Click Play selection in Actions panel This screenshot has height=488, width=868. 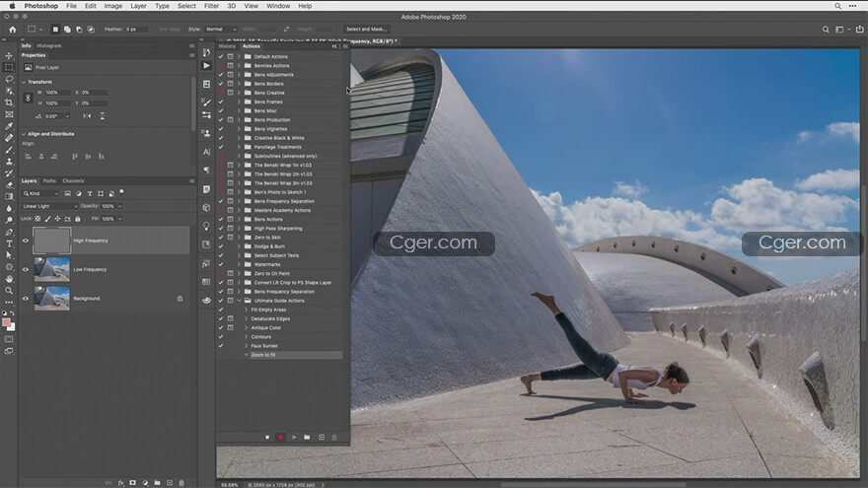point(294,437)
